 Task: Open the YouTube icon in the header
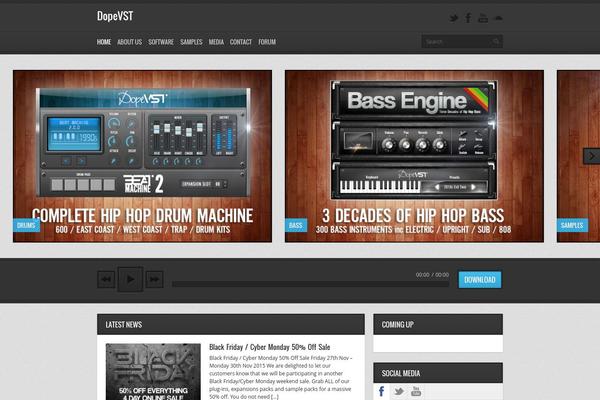pos(483,18)
